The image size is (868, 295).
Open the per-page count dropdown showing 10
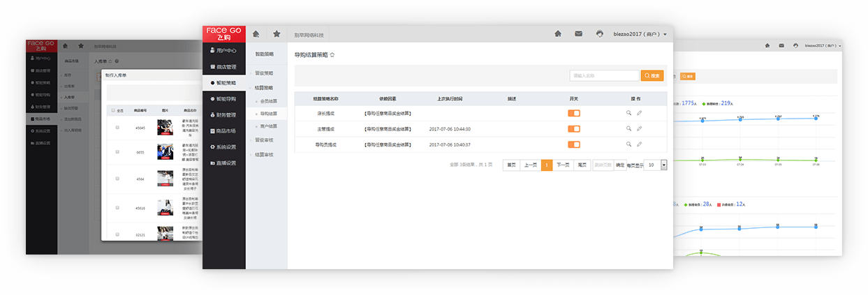(663, 165)
